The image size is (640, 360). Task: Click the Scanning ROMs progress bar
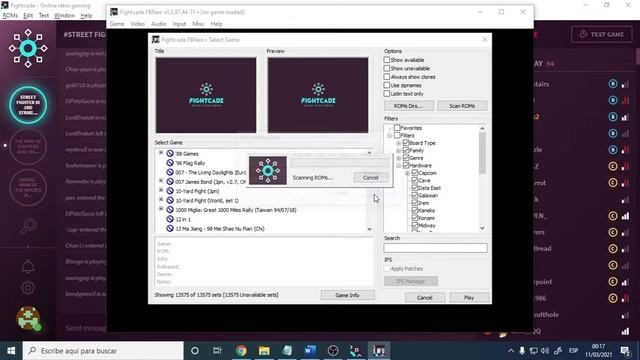coord(340,163)
